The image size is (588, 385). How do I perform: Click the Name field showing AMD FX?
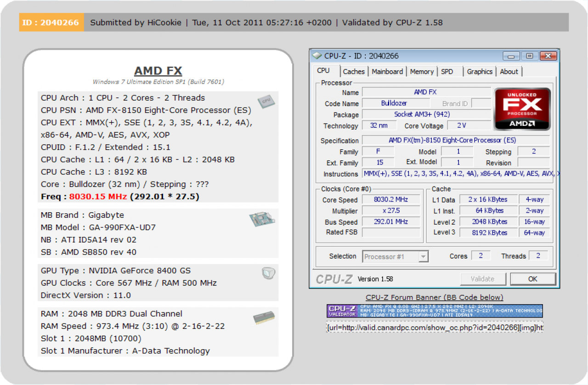click(x=425, y=92)
